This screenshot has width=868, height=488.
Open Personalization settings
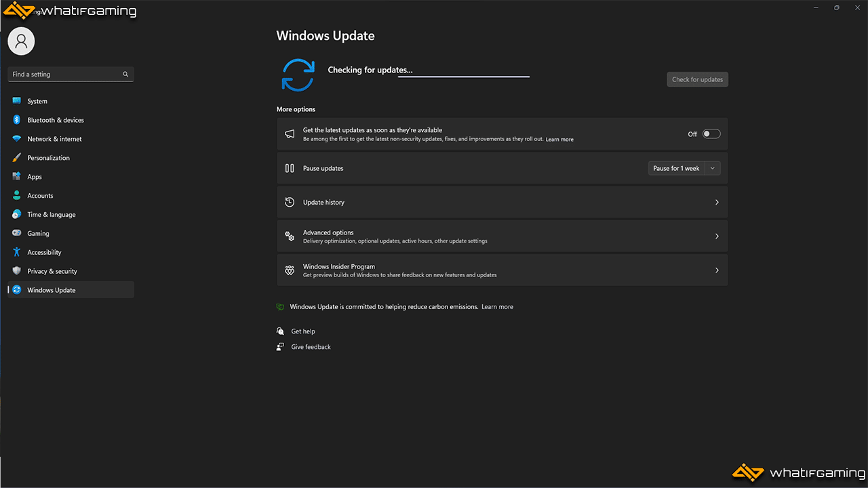click(71, 158)
